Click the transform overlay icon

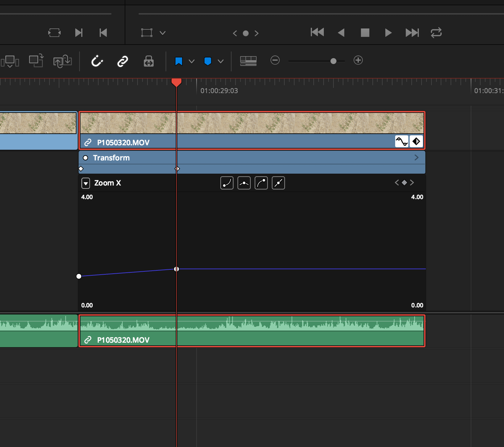click(x=147, y=33)
